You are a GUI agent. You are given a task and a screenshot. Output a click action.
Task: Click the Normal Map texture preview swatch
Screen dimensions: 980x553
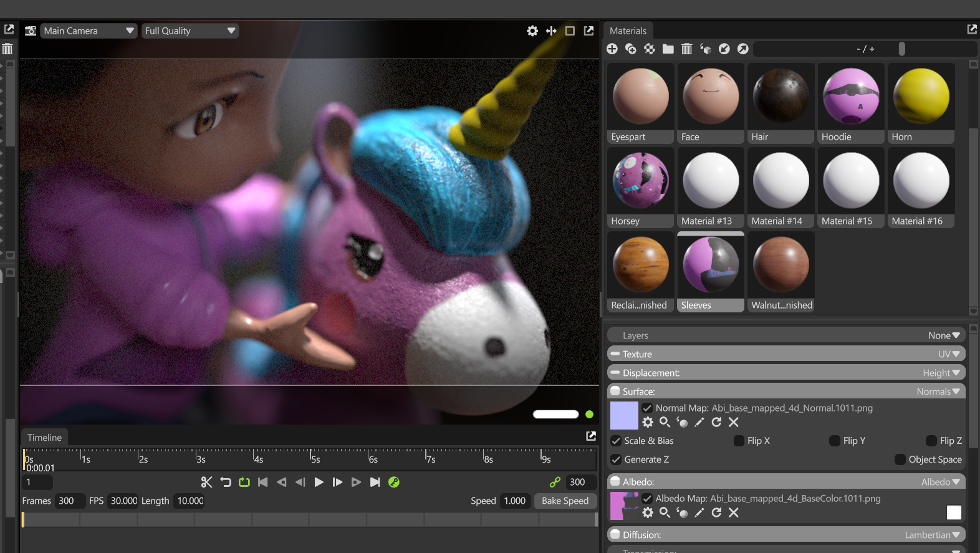pyautogui.click(x=624, y=415)
